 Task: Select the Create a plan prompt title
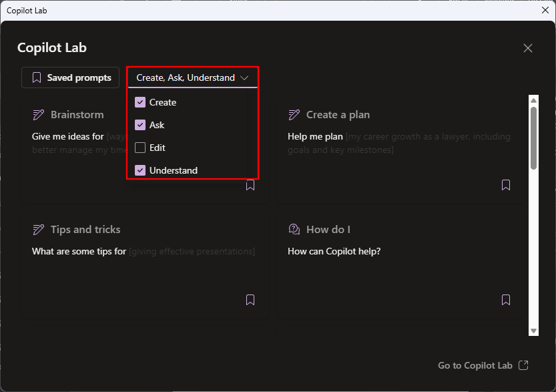338,115
